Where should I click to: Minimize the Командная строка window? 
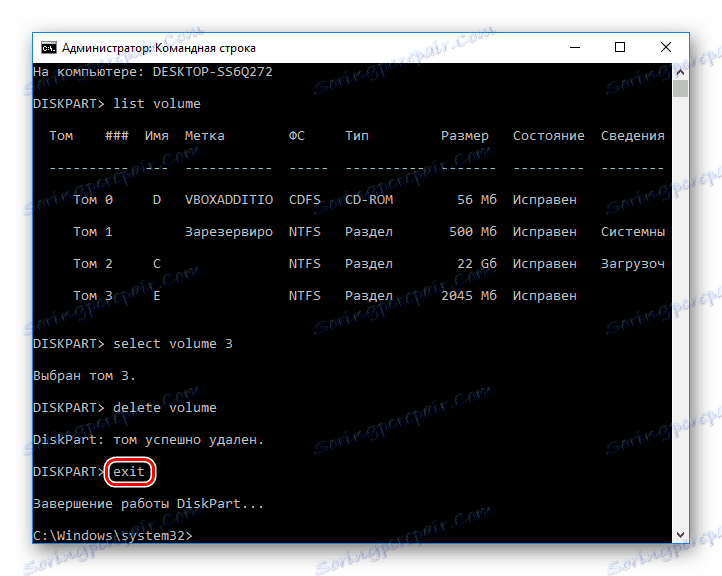coord(575,47)
